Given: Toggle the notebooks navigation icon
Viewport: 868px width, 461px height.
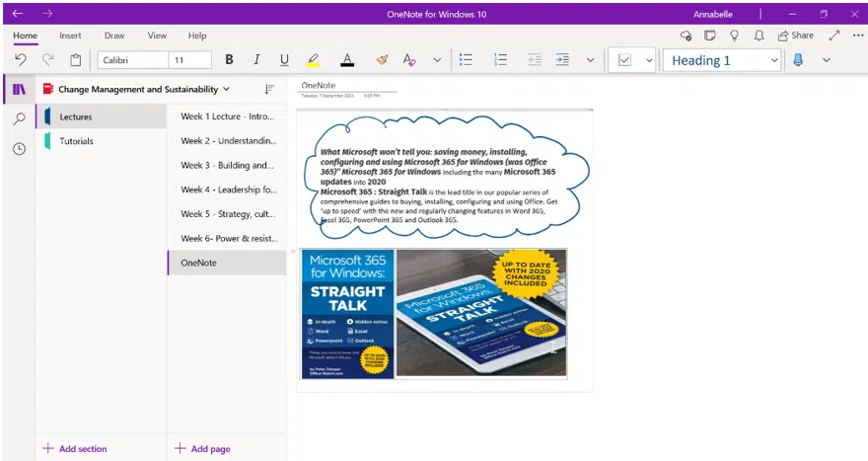Looking at the screenshot, I should 20,89.
